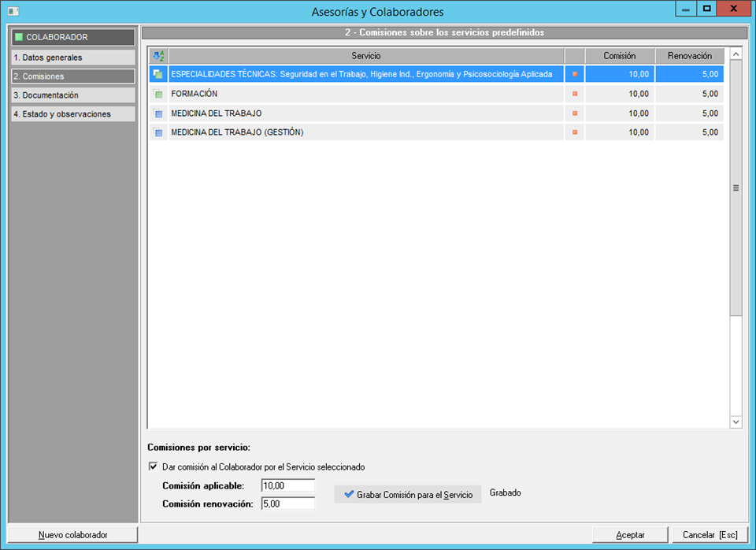The width and height of the screenshot is (756, 550).
Task: Click the application icon in title bar
Action: 13,10
